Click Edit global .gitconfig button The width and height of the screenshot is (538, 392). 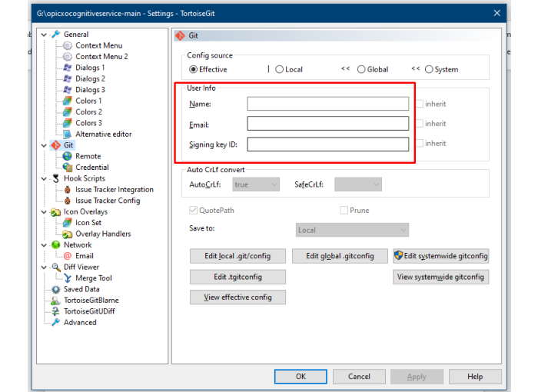point(340,256)
